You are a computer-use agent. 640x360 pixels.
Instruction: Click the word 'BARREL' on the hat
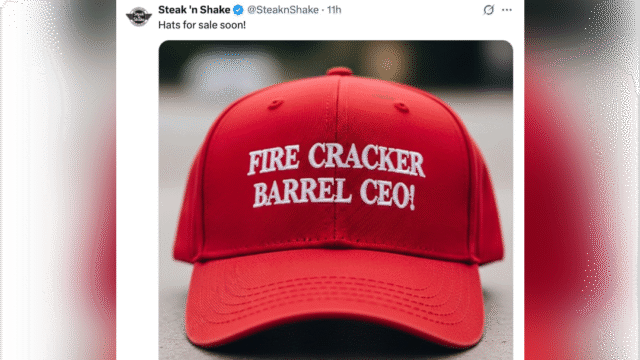(302, 193)
